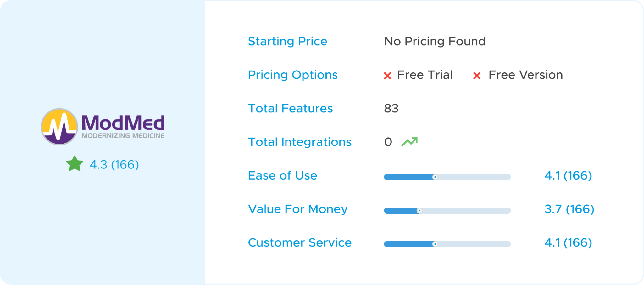
Task: Click the green rating star icon
Action: click(75, 164)
